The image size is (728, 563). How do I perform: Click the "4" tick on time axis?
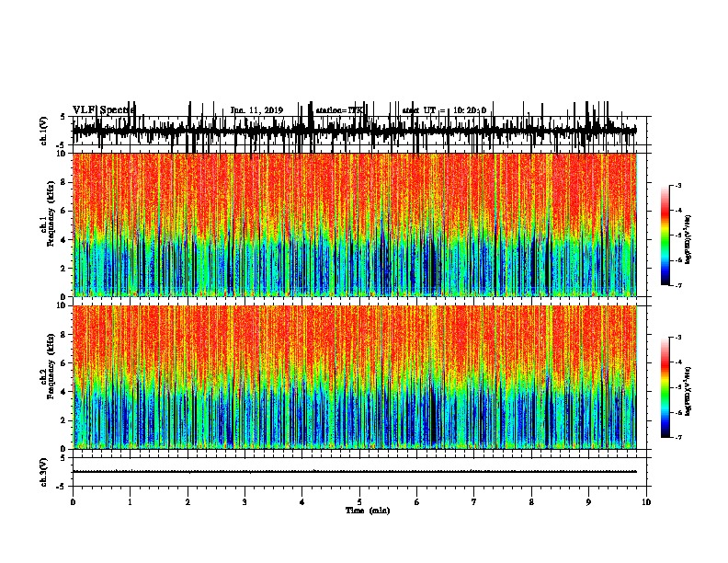click(x=302, y=502)
